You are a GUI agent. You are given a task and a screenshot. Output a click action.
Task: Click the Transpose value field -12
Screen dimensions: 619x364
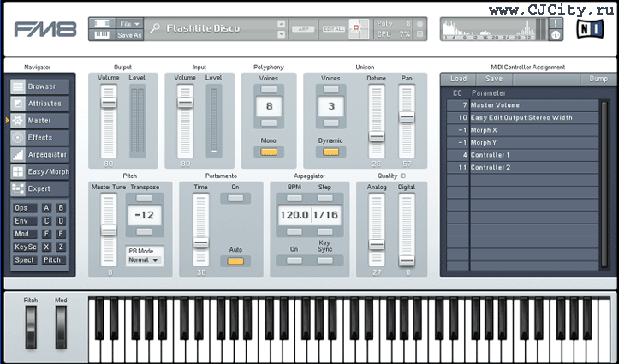click(144, 215)
